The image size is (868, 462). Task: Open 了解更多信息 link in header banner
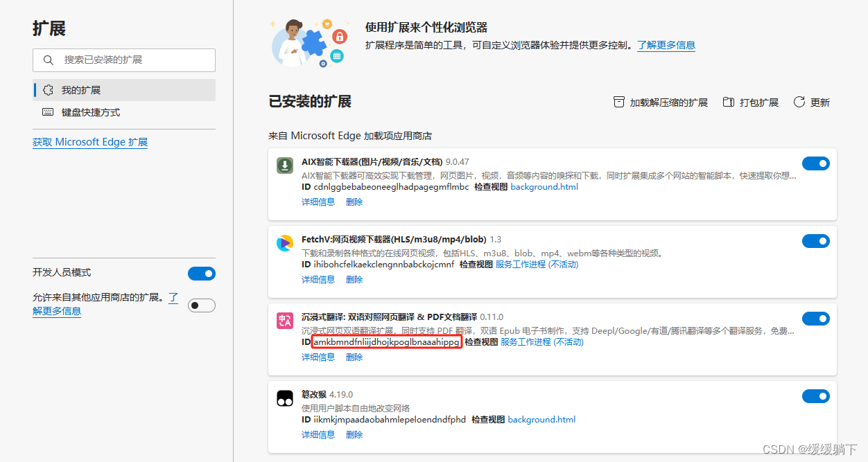tap(666, 45)
